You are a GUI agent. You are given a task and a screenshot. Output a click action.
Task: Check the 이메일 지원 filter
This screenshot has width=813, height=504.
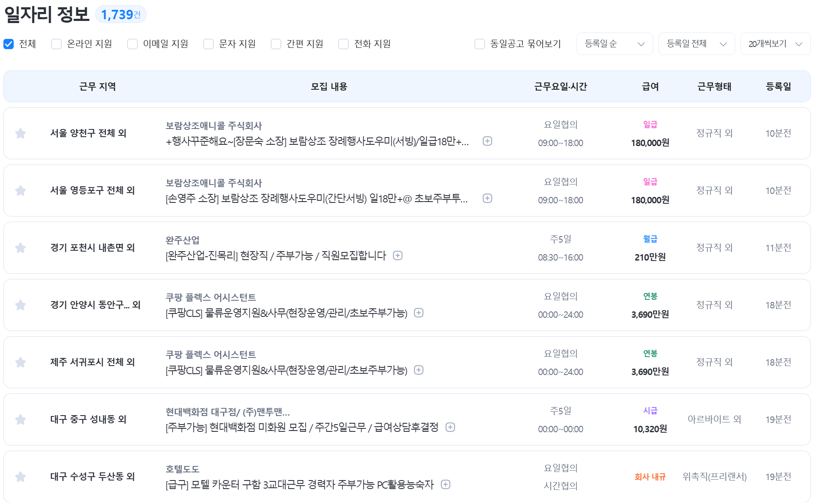pos(132,44)
